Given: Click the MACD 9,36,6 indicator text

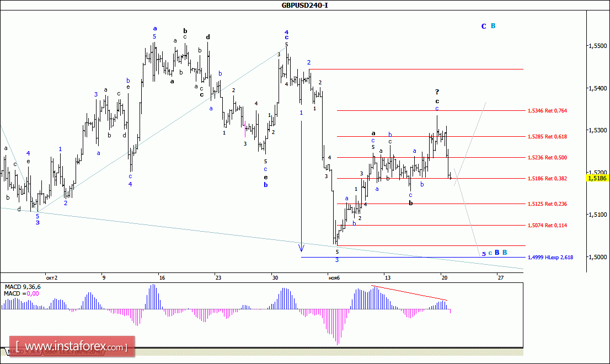Looking at the screenshot, I should (x=22, y=287).
